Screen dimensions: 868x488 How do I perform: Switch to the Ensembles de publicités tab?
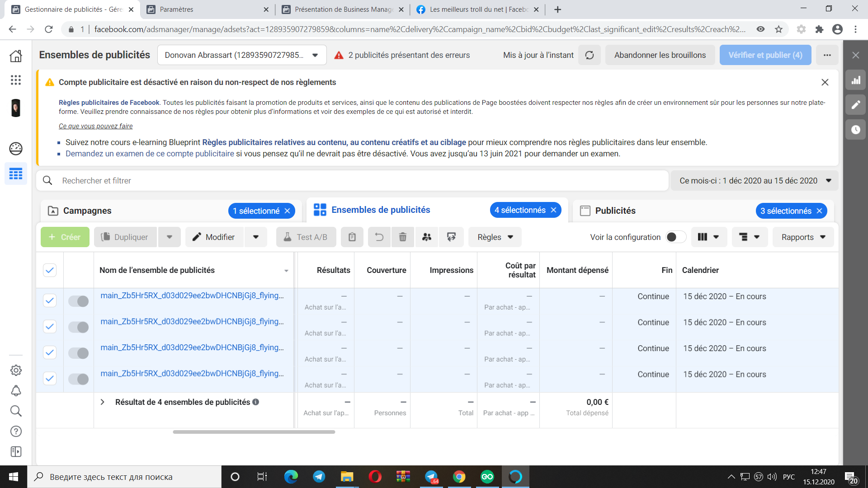tap(381, 210)
